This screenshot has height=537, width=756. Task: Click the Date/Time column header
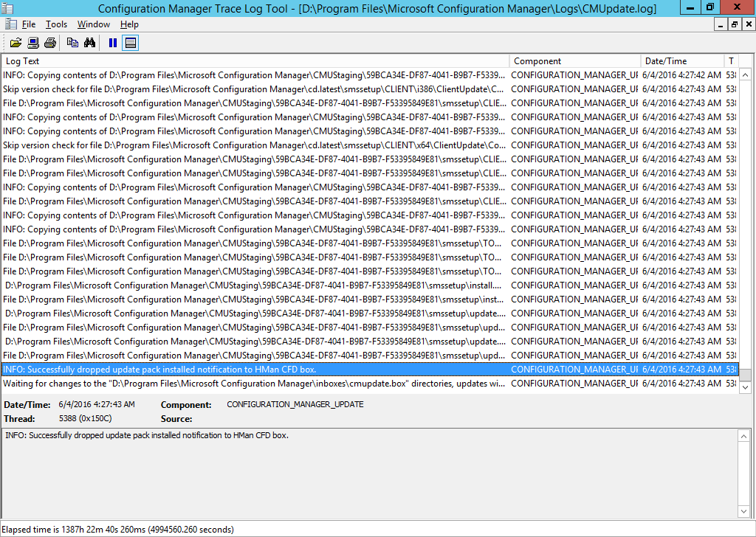pos(682,61)
